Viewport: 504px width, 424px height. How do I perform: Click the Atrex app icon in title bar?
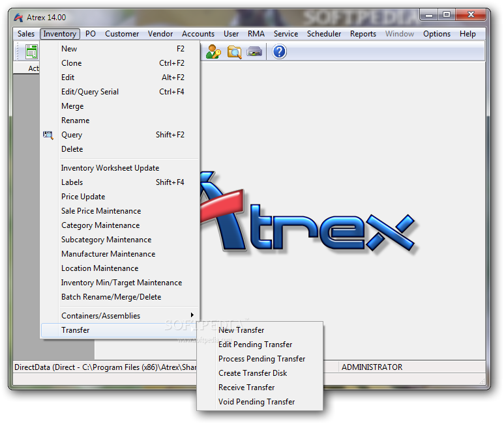[18, 18]
